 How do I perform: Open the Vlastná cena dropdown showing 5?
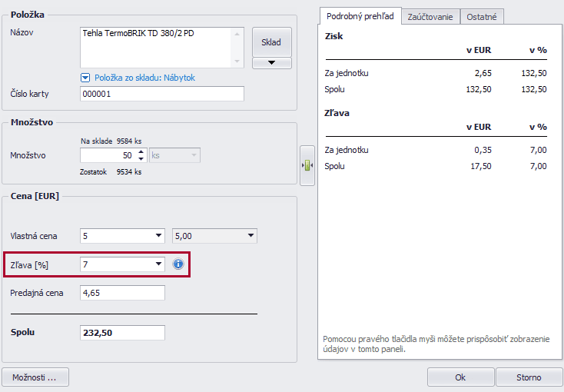[x=122, y=236]
